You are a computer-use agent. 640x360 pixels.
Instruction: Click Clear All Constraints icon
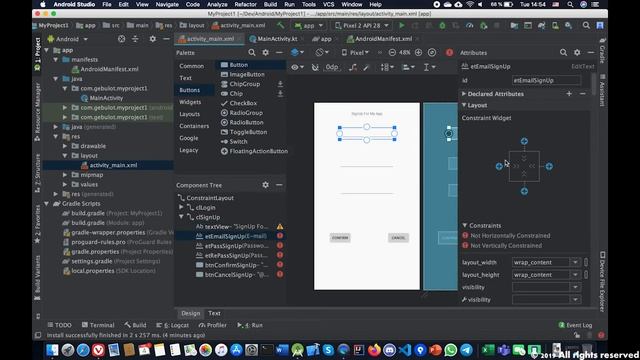pos(353,67)
